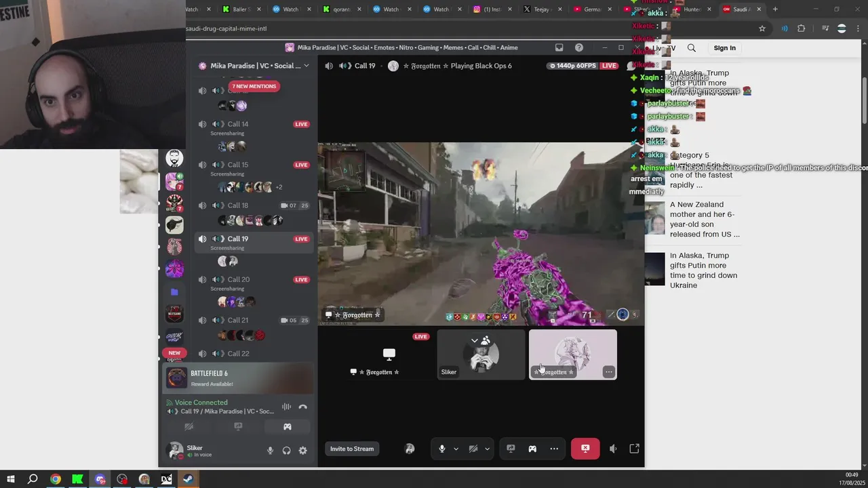
Task: Toggle deafen with headphones icon
Action: point(287,451)
